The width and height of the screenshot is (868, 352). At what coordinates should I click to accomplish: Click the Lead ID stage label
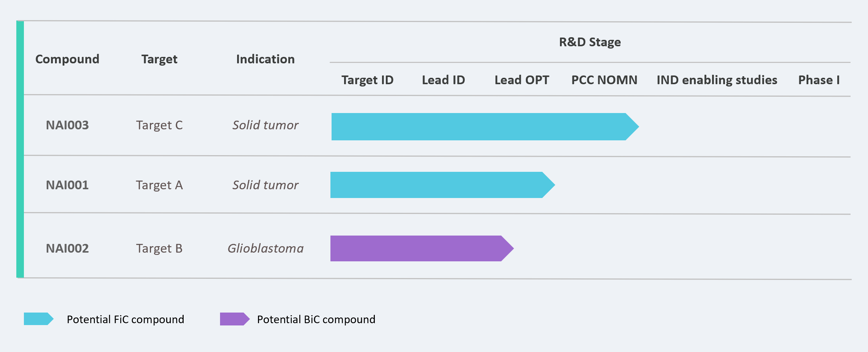[443, 80]
